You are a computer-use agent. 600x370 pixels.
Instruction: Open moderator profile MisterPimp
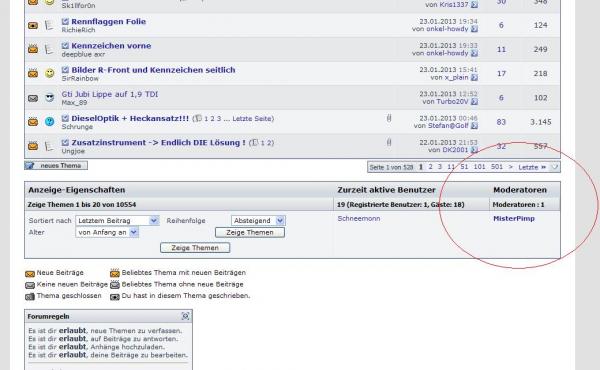[514, 218]
